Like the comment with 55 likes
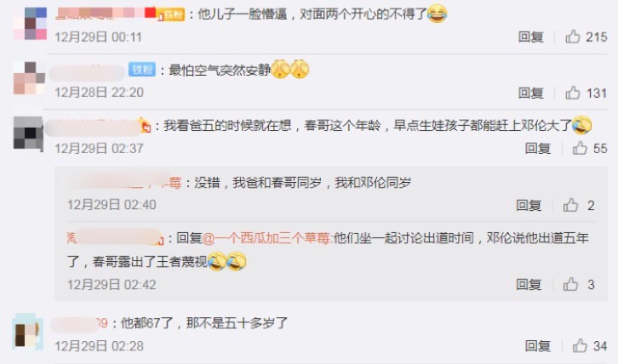 point(580,148)
